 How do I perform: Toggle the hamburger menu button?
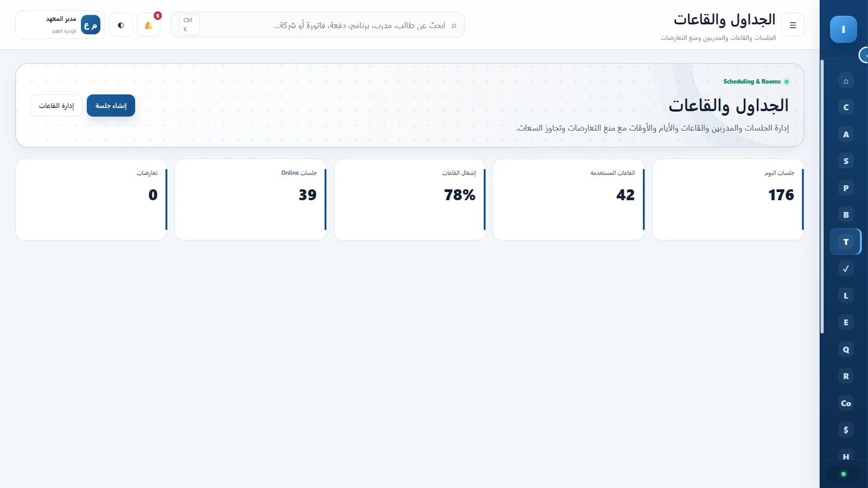793,25
